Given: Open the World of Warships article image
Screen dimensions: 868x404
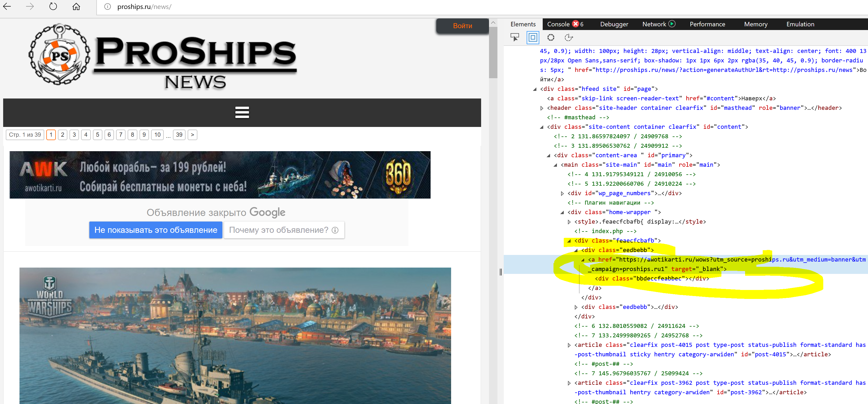Looking at the screenshot, I should 235,336.
